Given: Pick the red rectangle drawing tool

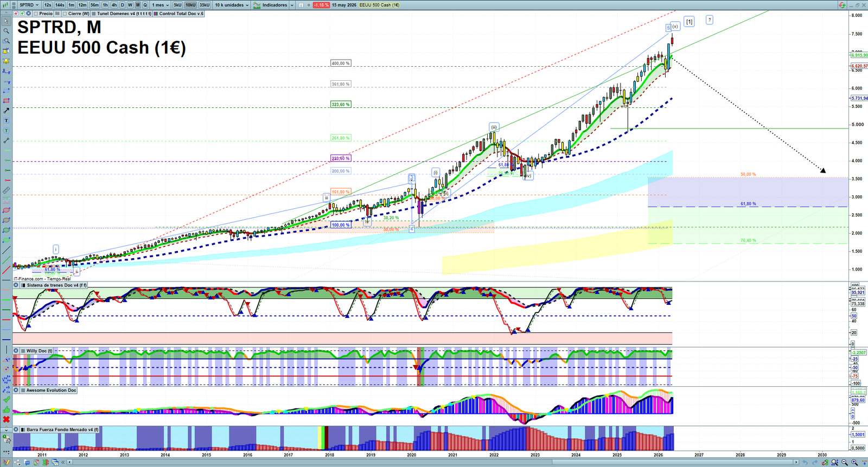Looking at the screenshot, I should [6, 101].
